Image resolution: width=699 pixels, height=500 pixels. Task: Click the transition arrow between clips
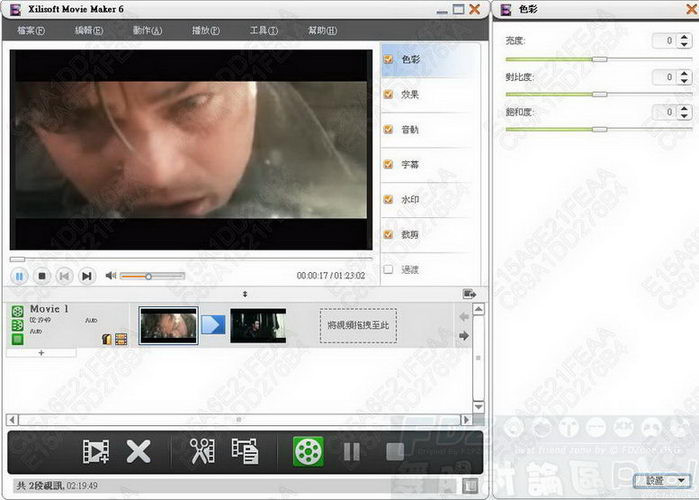(x=213, y=325)
